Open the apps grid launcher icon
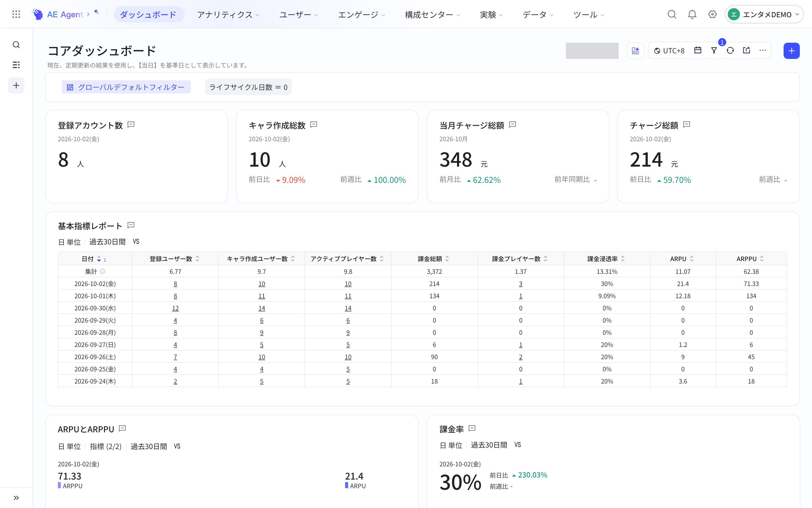The width and height of the screenshot is (812, 508). pos(16,14)
